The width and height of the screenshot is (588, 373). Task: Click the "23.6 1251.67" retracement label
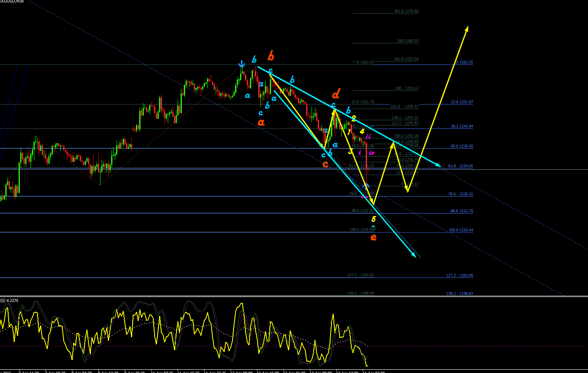[462, 102]
